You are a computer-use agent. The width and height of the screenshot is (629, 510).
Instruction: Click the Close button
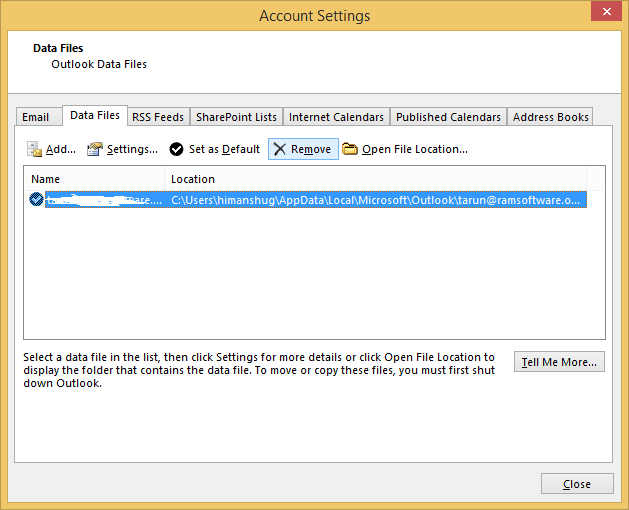(577, 484)
